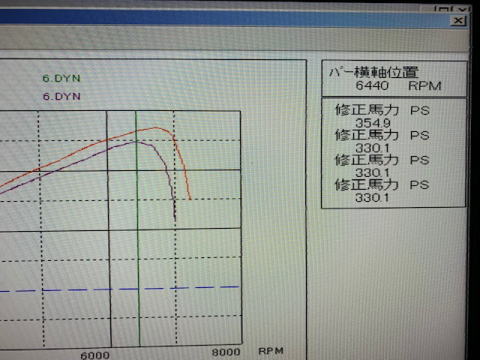Viewport: 480px width, 360px height.
Task: Click the first 330.1 PS reading
Action: tap(372, 148)
